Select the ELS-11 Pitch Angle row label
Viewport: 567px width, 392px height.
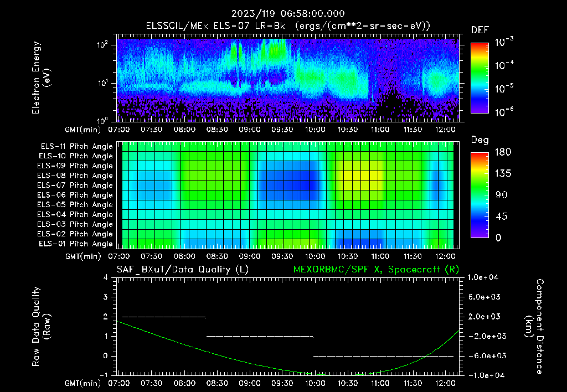(76, 147)
